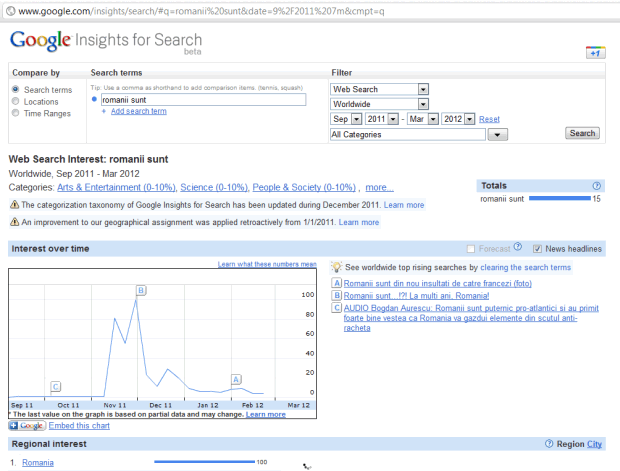Click the Regional interest help icon
This screenshot has height=471, width=620.
549,443
